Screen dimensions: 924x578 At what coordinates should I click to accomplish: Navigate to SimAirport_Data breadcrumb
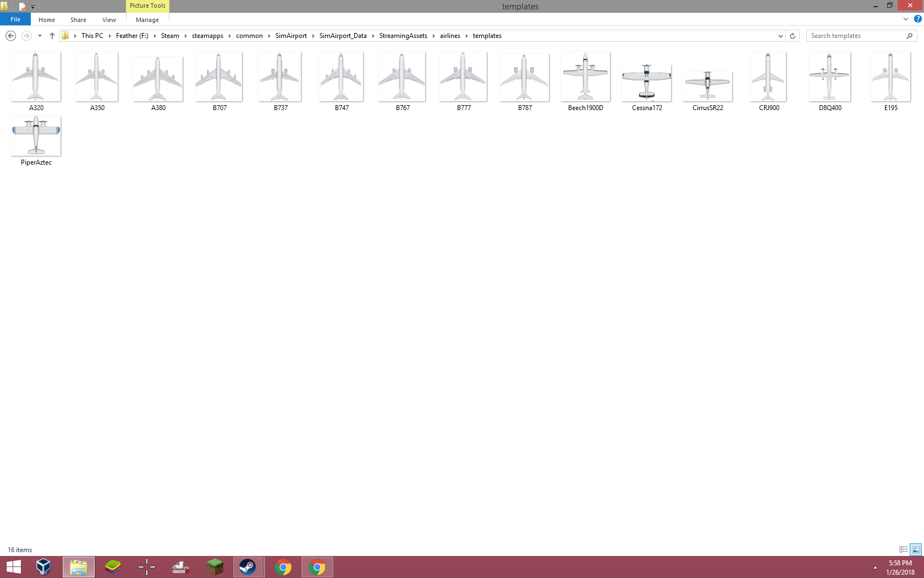(x=343, y=36)
